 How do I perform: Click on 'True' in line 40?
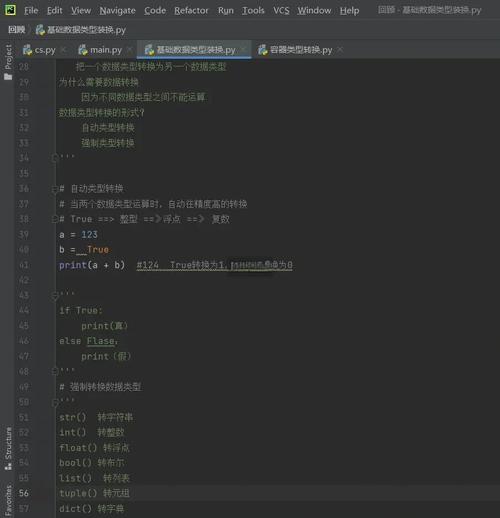pos(98,250)
